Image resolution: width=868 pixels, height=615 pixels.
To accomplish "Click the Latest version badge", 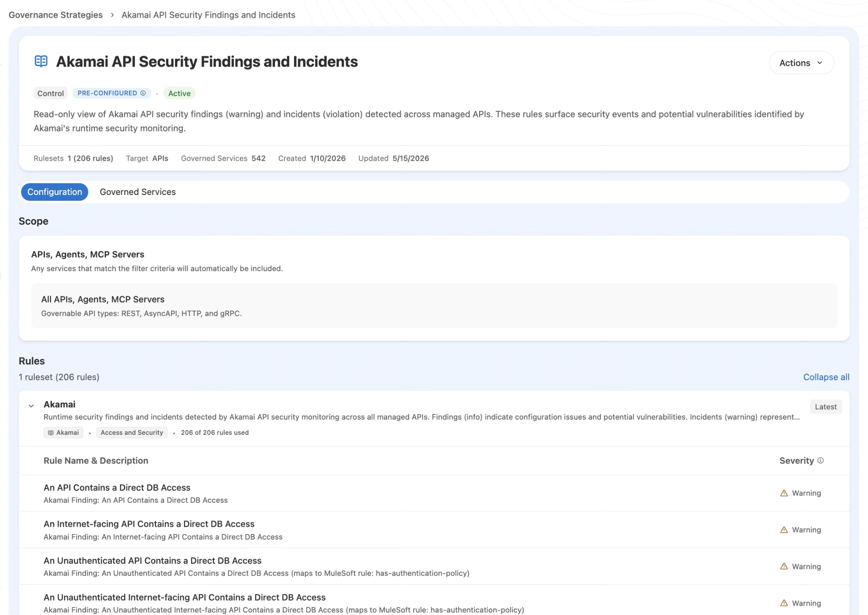I will tap(826, 407).
